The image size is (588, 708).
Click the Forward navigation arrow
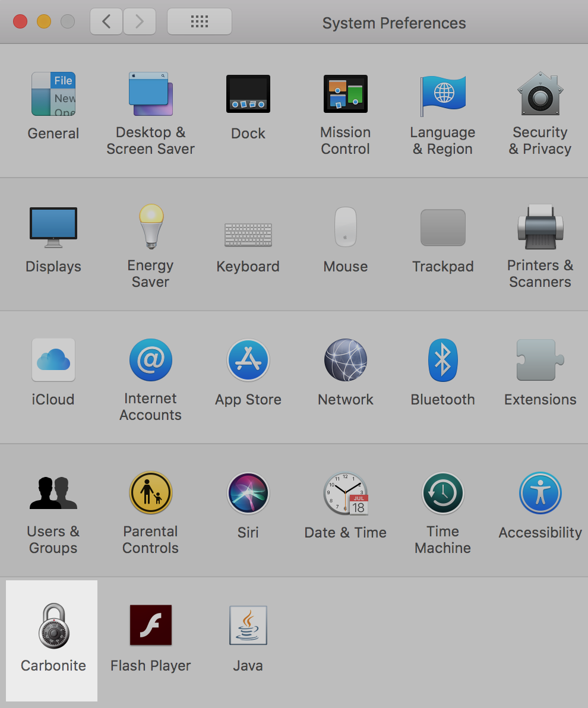click(140, 21)
